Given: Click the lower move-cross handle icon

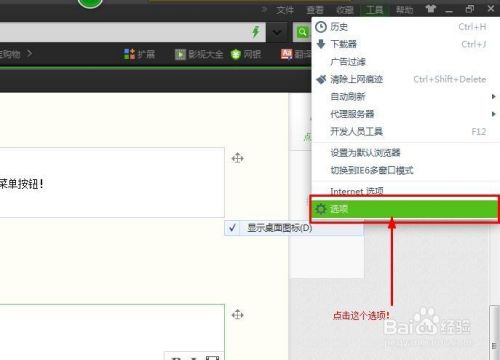Looking at the screenshot, I should tap(238, 314).
